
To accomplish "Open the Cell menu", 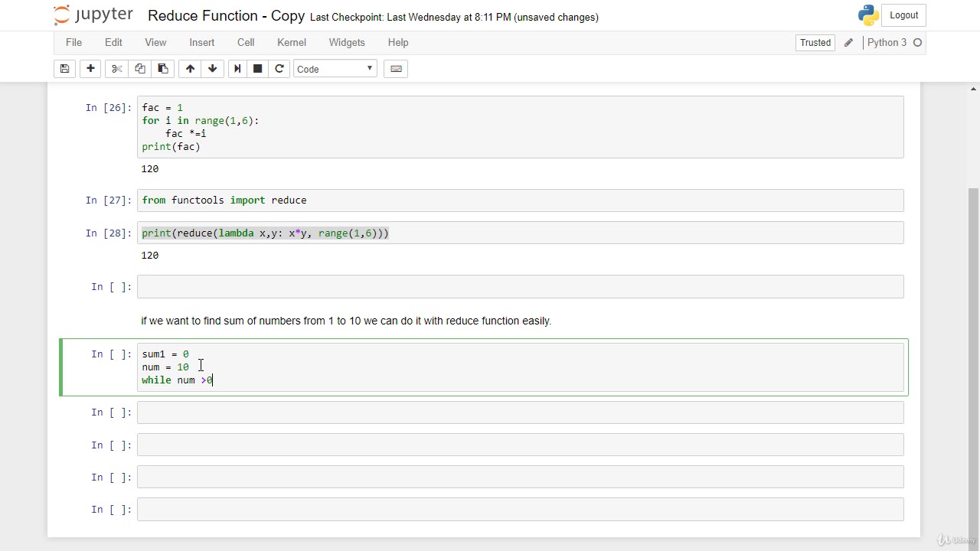I will coord(246,43).
